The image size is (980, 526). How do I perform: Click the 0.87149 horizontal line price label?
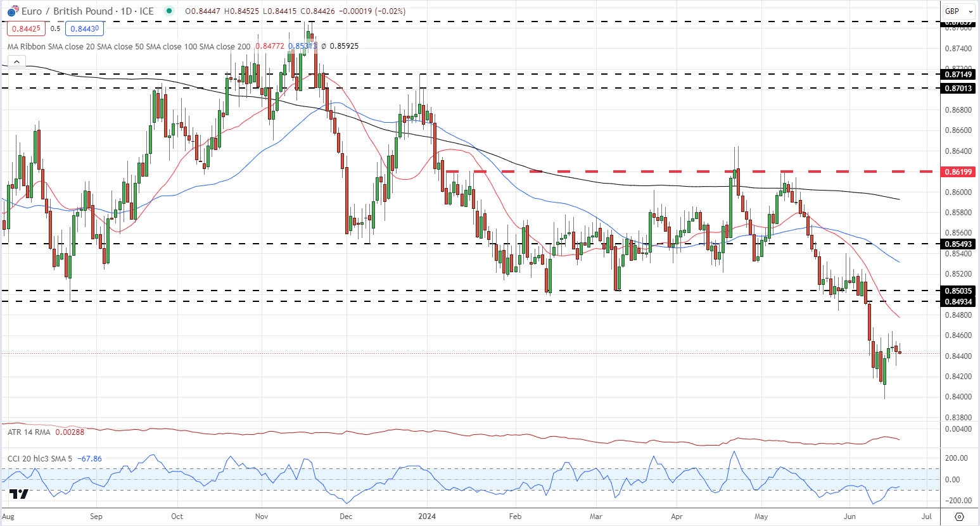pos(958,74)
